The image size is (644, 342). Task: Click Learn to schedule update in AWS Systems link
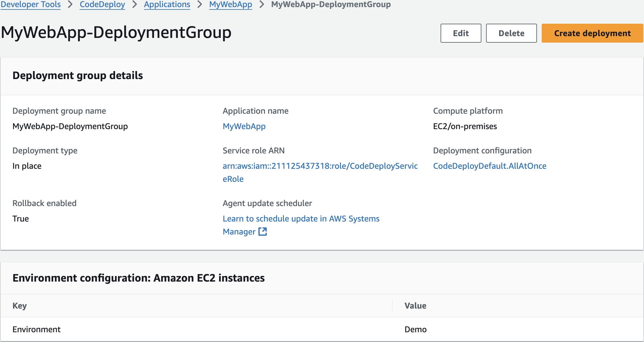coord(301,219)
